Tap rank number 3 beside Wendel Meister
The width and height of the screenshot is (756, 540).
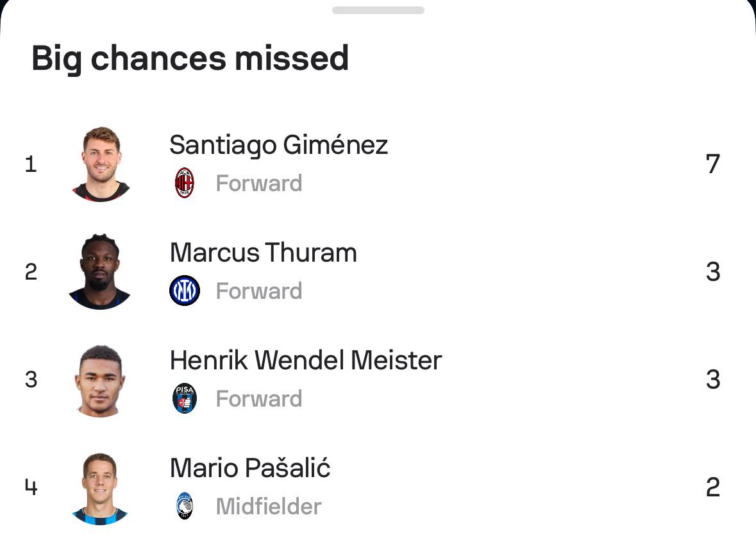click(x=31, y=380)
